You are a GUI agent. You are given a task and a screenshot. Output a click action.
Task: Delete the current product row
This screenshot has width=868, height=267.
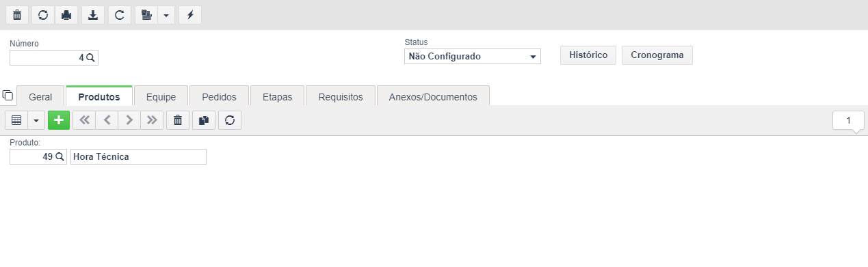click(178, 120)
